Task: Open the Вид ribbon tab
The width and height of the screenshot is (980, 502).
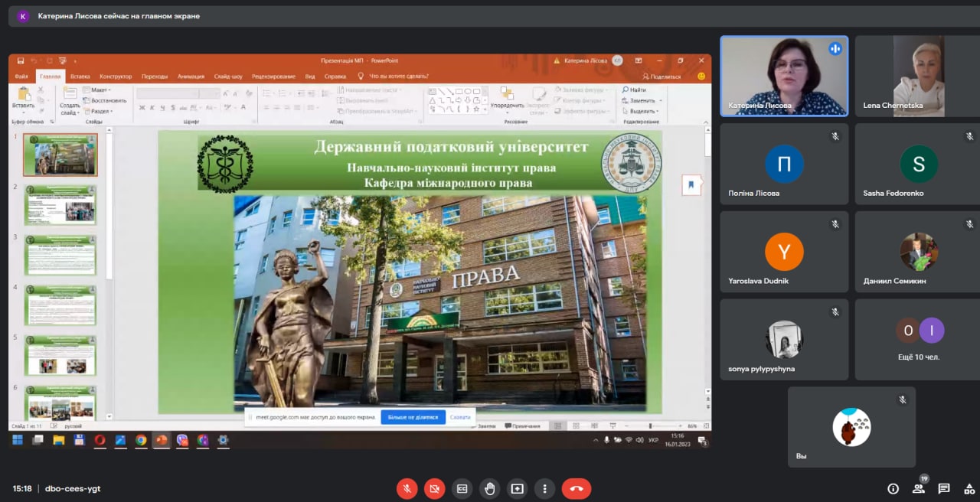Action: 310,77
